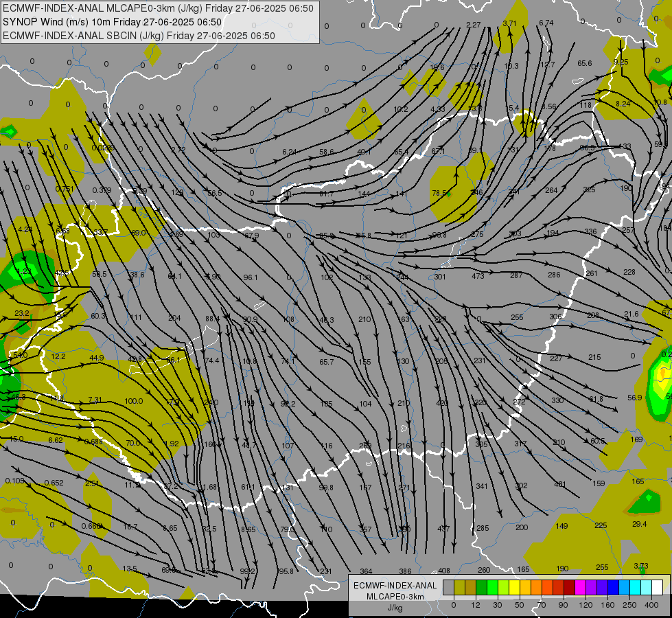
Task: Click the map value '149'
Action: click(561, 526)
